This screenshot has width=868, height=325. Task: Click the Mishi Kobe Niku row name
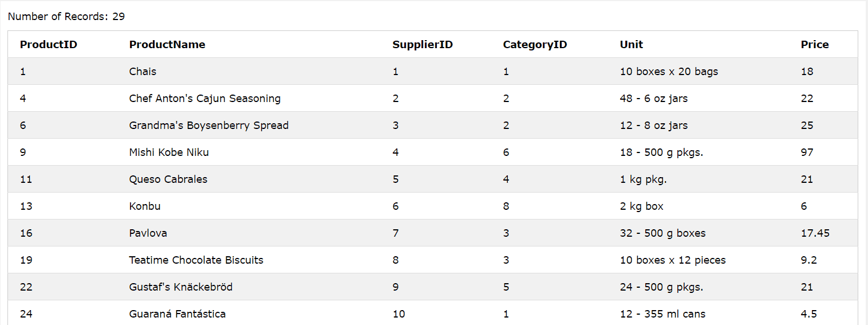click(x=169, y=152)
